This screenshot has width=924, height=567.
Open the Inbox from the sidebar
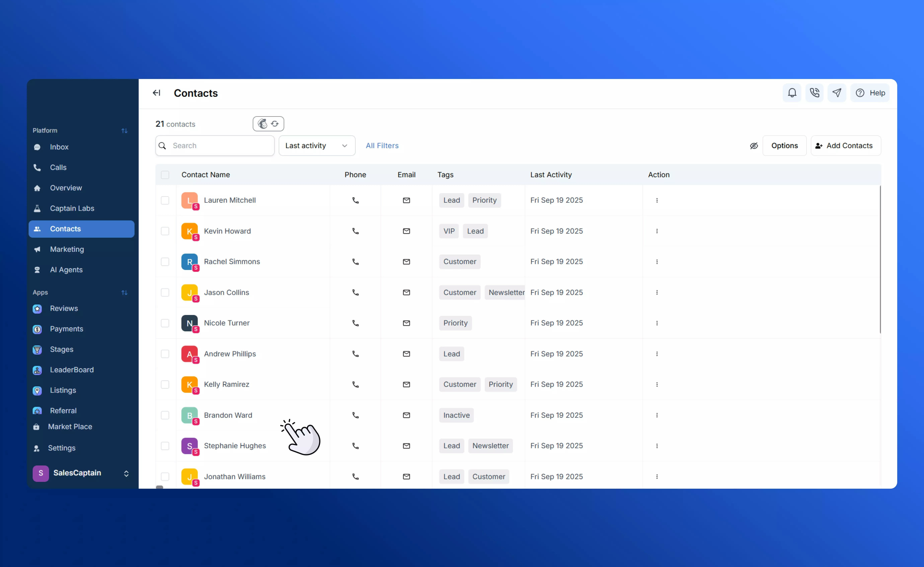59,147
